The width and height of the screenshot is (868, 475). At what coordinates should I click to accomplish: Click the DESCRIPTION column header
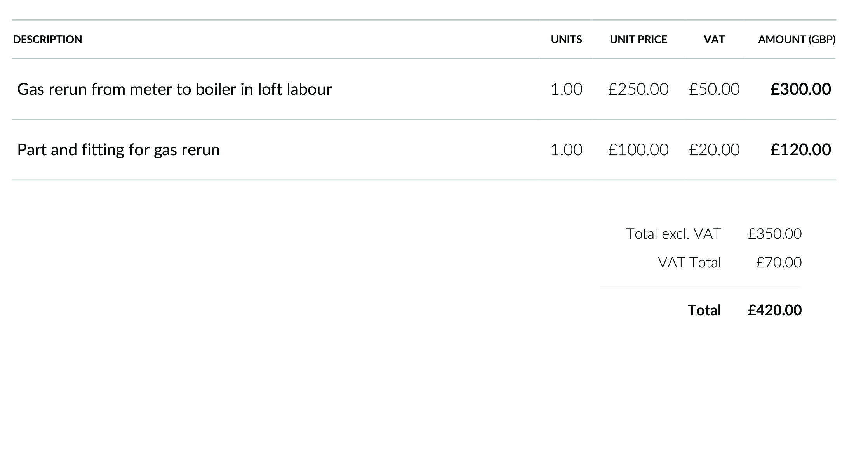[47, 39]
